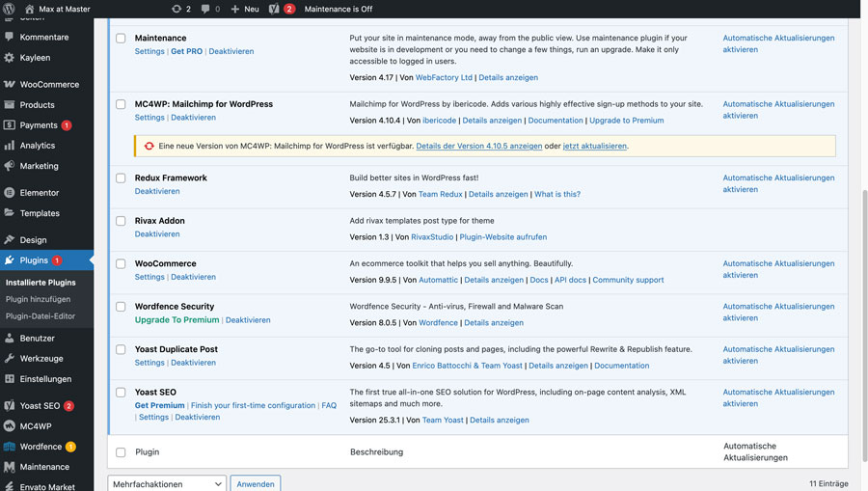
Task: Open Settings link under WooCommerce plugin
Action: [x=149, y=277]
